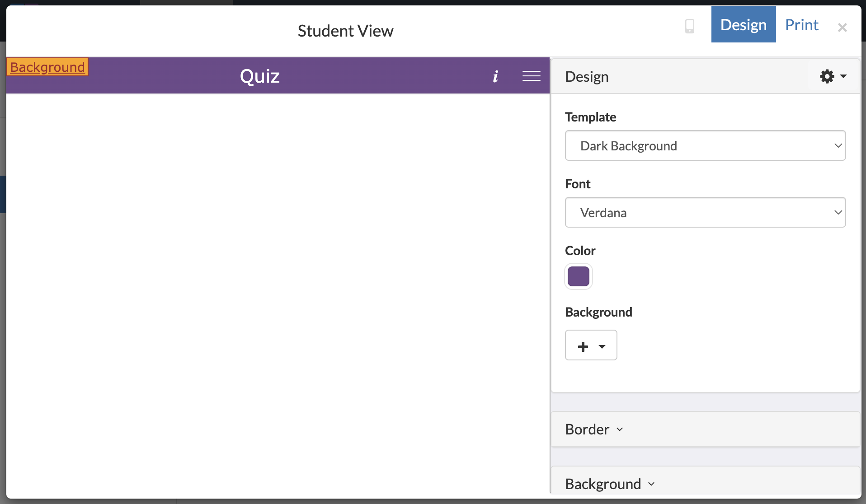Click the plus icon to add a background
This screenshot has height=504, width=866.
coord(583,346)
